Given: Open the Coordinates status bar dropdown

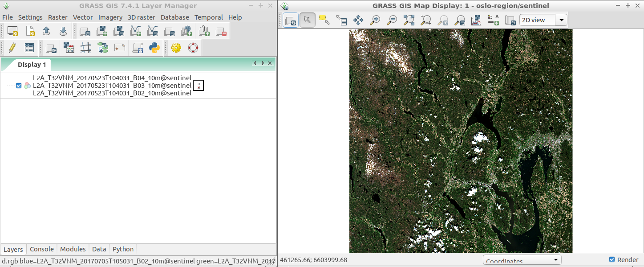Looking at the screenshot, I should coord(522,260).
